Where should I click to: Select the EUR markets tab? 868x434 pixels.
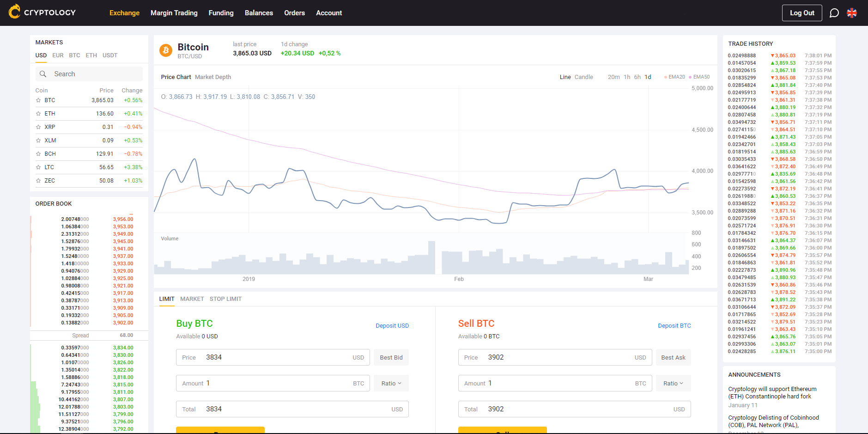pos(58,55)
